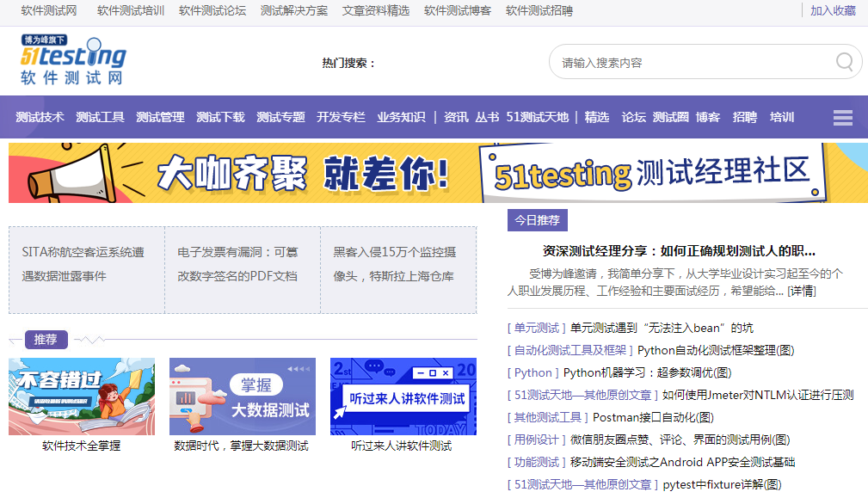Screen dimensions: 868x498
Task: Click [功能测试] category tag
Action: (537, 462)
